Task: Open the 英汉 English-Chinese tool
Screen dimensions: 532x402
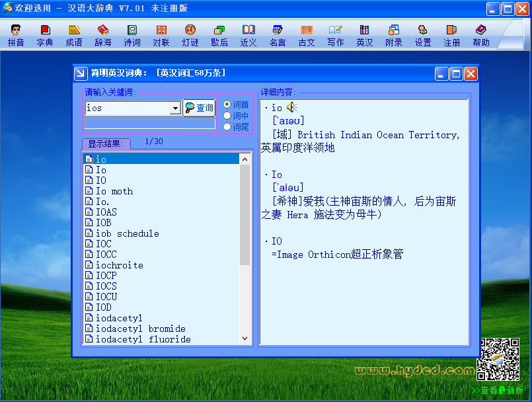Action: pyautogui.click(x=365, y=35)
